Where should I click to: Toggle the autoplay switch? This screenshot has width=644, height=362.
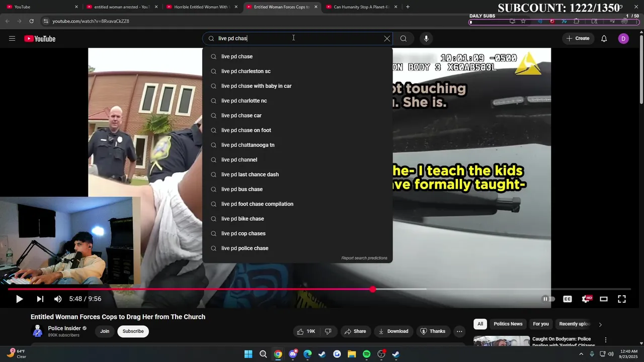(548, 299)
